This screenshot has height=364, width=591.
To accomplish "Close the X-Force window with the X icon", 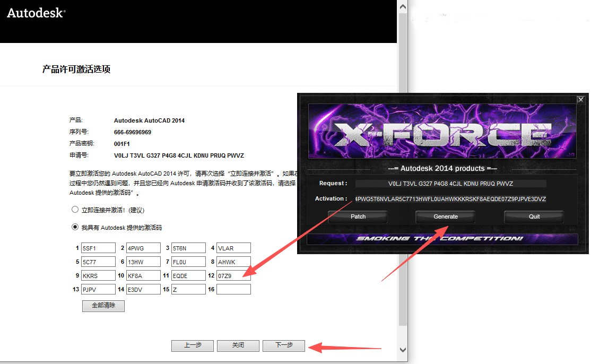I will (x=580, y=99).
